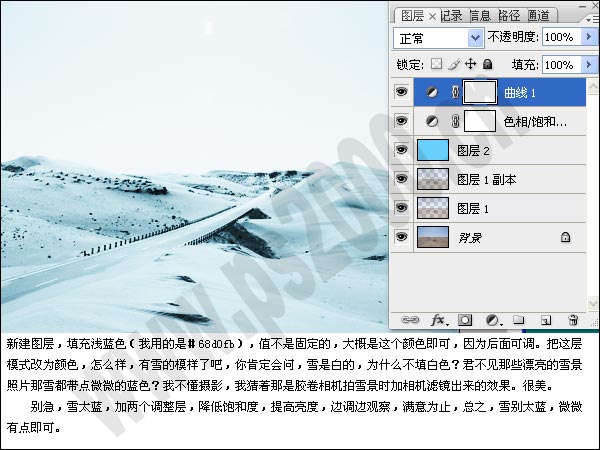This screenshot has width=600, height=450.
Task: Toggle the lock all padlock
Action: point(487,64)
